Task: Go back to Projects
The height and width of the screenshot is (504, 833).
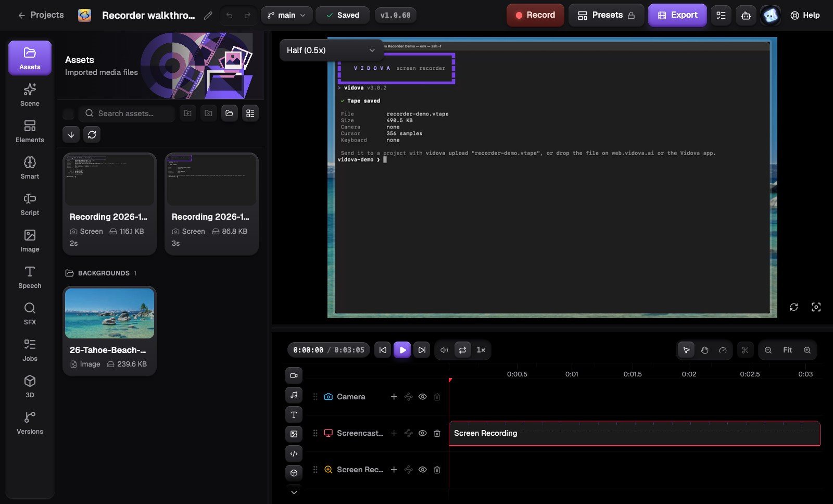Action: tap(41, 15)
